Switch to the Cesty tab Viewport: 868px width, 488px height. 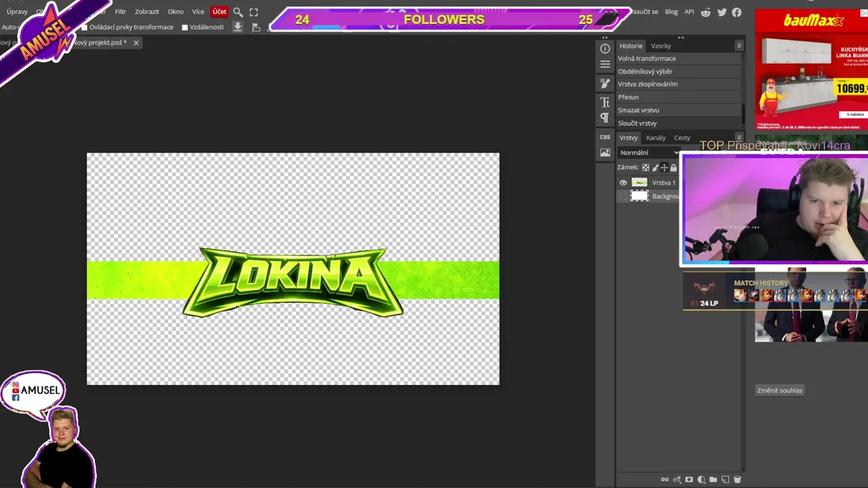click(x=682, y=138)
